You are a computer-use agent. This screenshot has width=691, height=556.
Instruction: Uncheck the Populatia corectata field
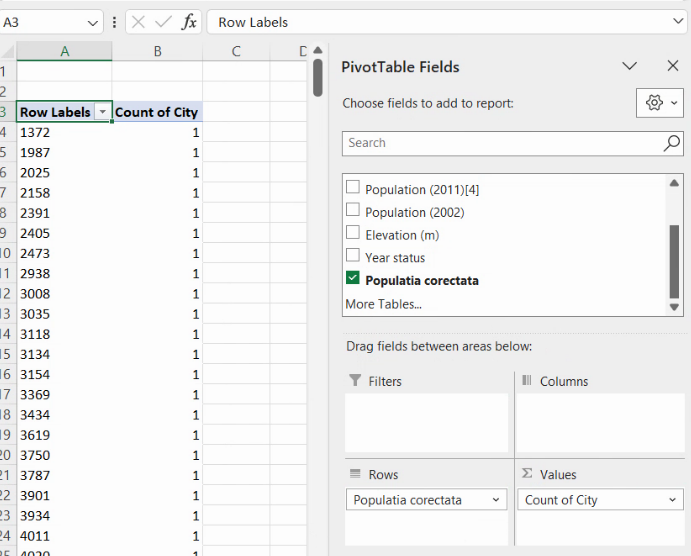click(x=352, y=280)
